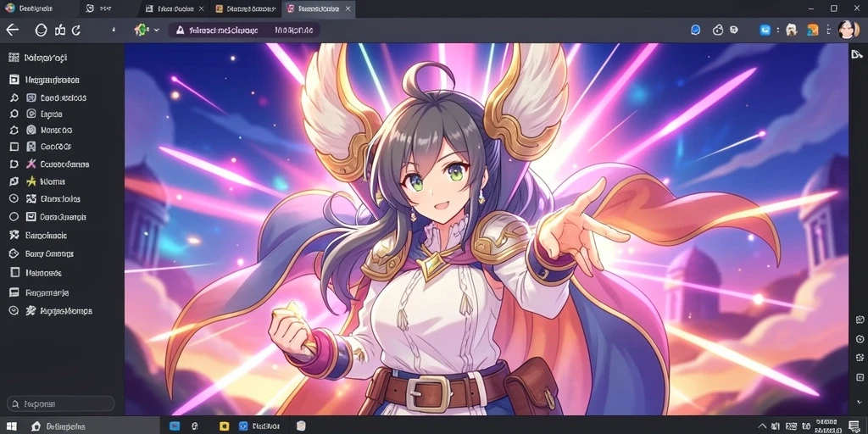Screen dimensions: 868x434
Task: Click the warning triangle icon in the address bar
Action: coord(180,31)
